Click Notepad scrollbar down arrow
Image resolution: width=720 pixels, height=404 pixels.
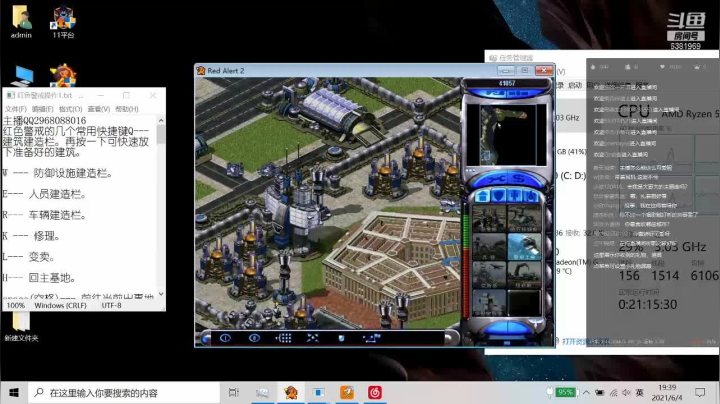161,294
